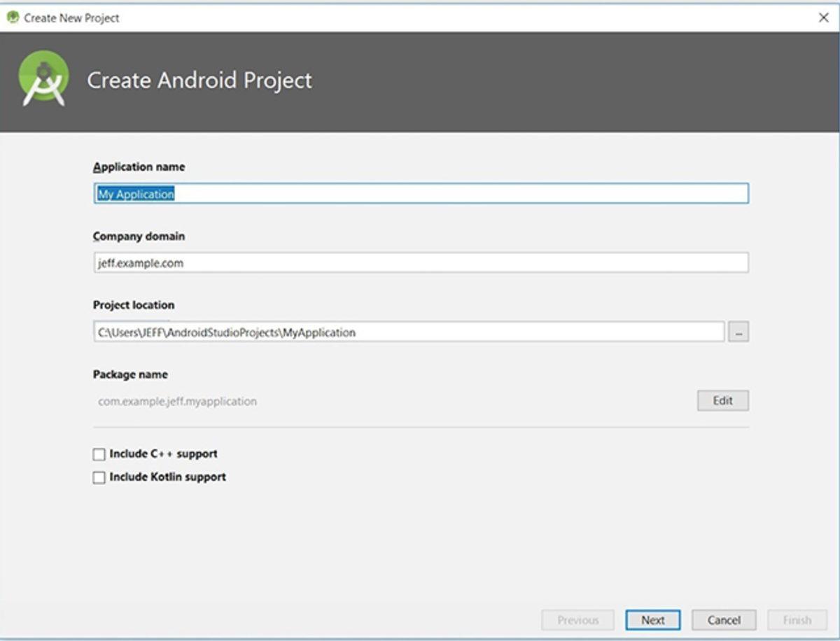840x641 pixels.
Task: Click the Application name label
Action: pos(139,167)
